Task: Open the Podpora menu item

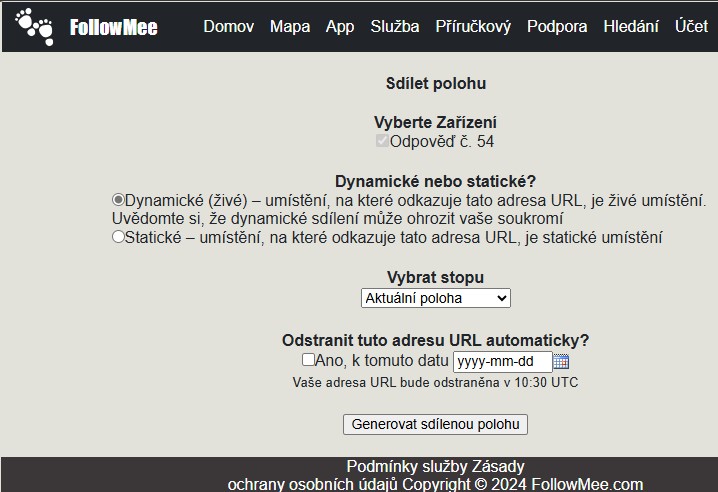Action: (557, 26)
